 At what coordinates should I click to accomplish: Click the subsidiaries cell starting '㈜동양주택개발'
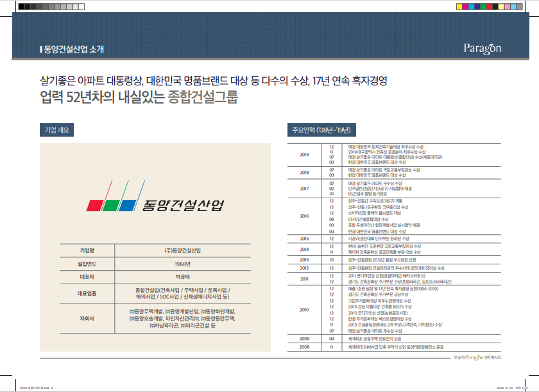[182, 318]
